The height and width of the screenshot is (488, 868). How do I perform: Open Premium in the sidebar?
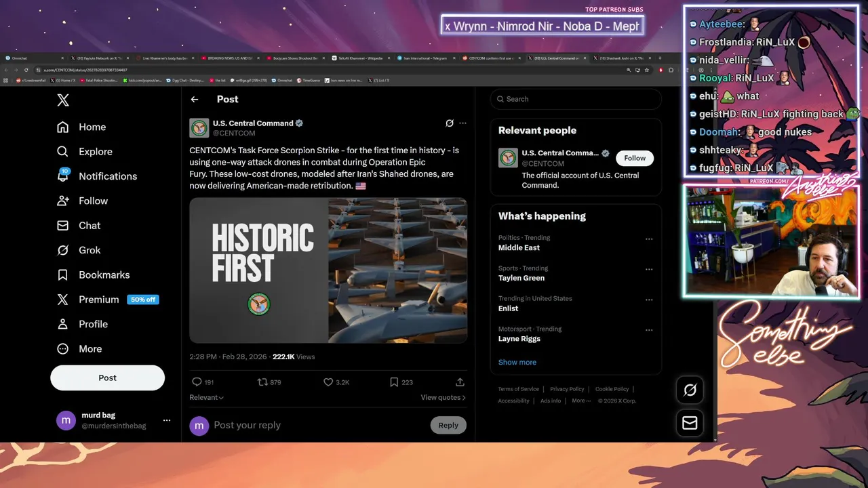107,300
